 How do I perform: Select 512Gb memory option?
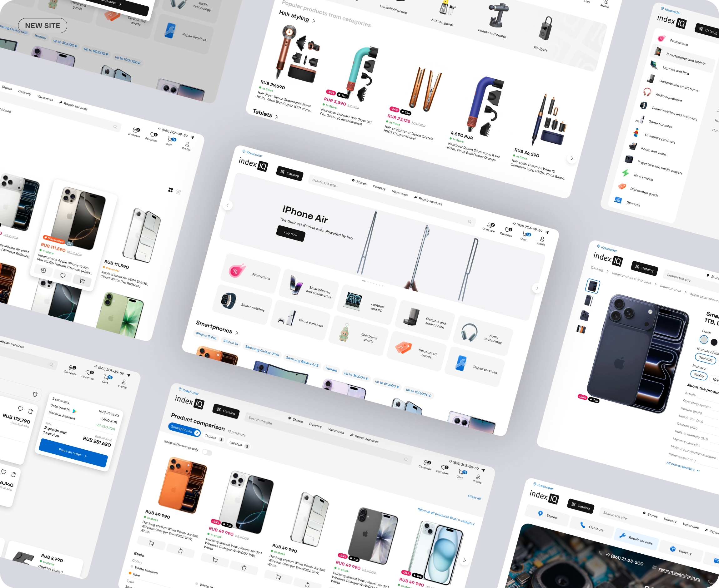[699, 375]
